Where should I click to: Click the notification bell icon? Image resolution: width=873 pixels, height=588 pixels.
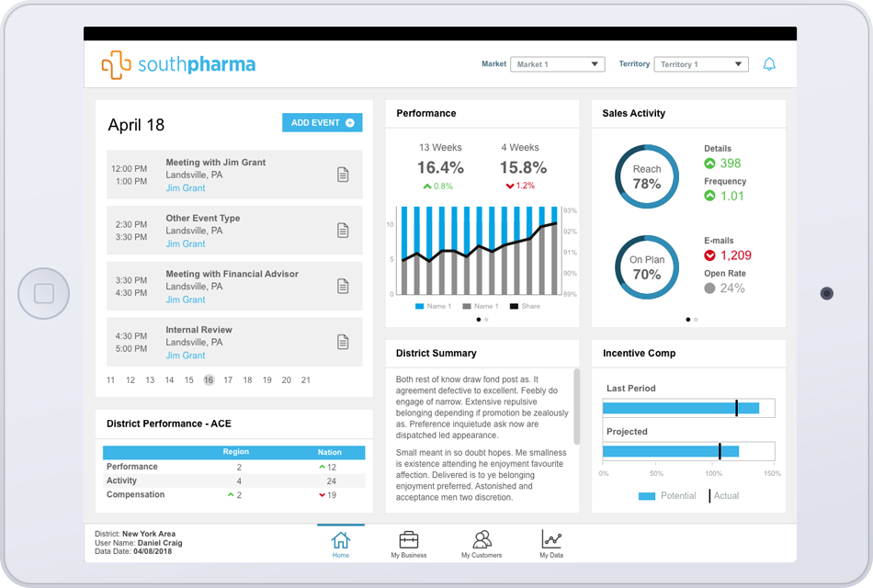769,64
